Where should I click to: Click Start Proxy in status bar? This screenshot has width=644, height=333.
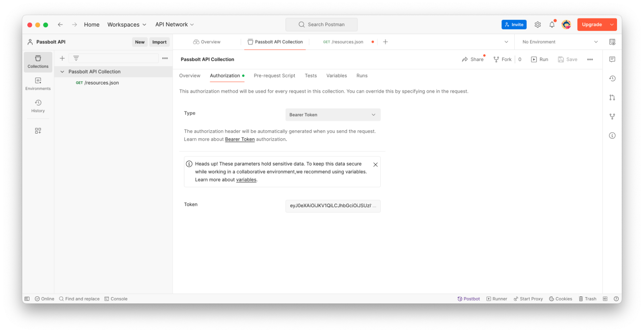(x=528, y=299)
